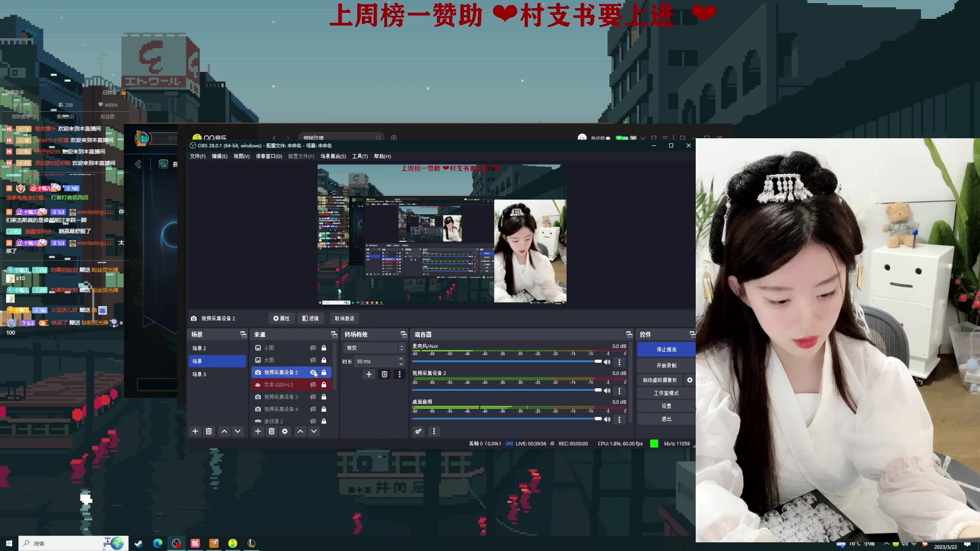Toggle visibility of 文本 (GDI+) 2 source
980x551 pixels.
[x=313, y=385]
